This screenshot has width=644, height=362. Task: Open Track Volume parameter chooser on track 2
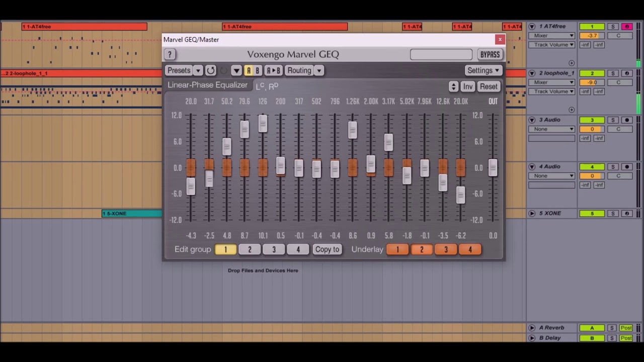[551, 92]
